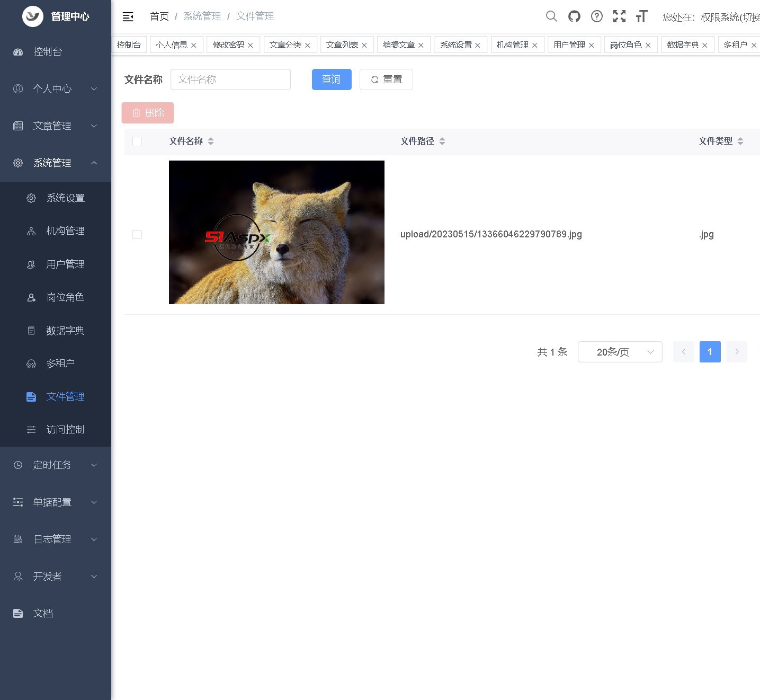Close the 文章分类 tab
This screenshot has height=700, width=760.
pyautogui.click(x=308, y=46)
